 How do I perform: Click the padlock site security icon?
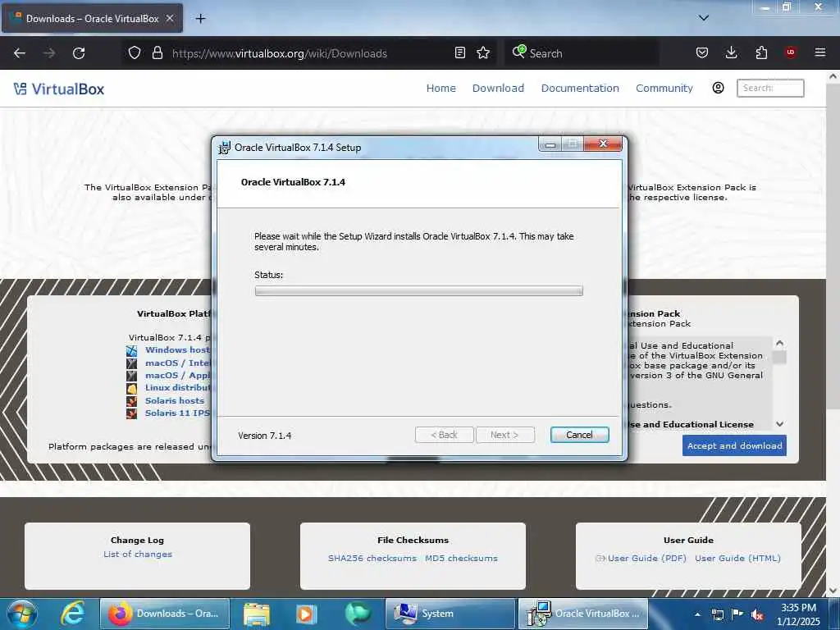point(157,53)
